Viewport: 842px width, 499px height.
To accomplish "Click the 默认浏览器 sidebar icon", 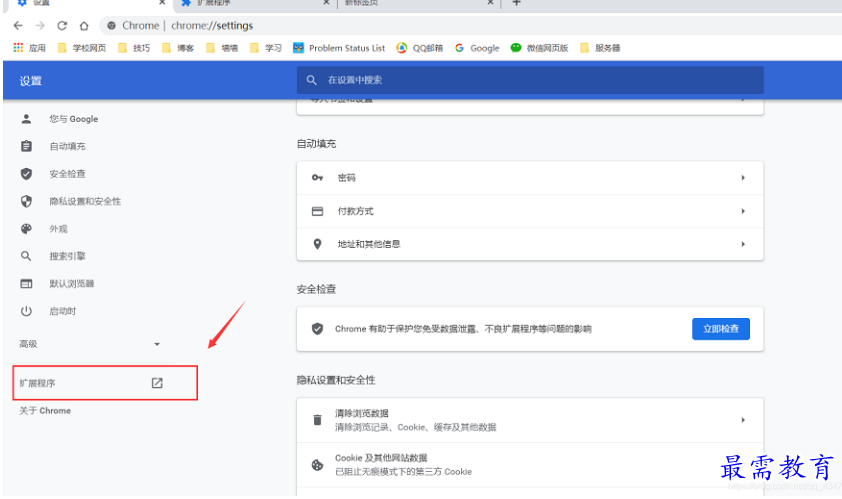I will [26, 284].
